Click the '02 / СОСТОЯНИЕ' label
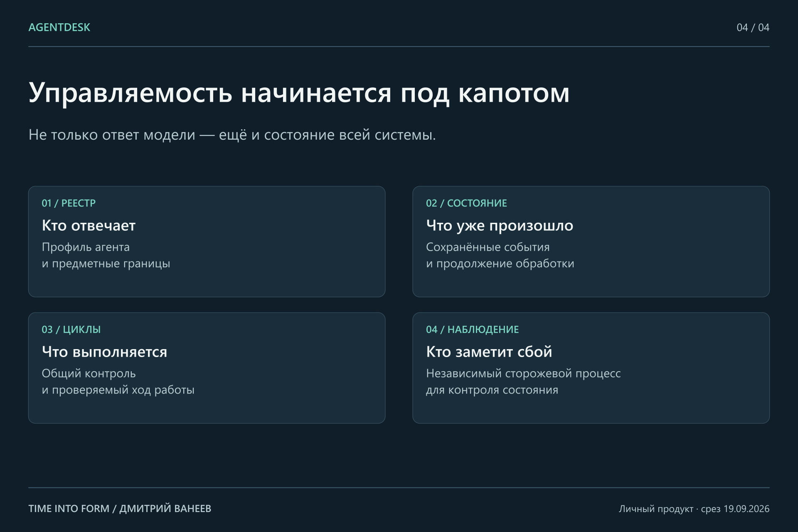This screenshot has height=532, width=798. [466, 203]
